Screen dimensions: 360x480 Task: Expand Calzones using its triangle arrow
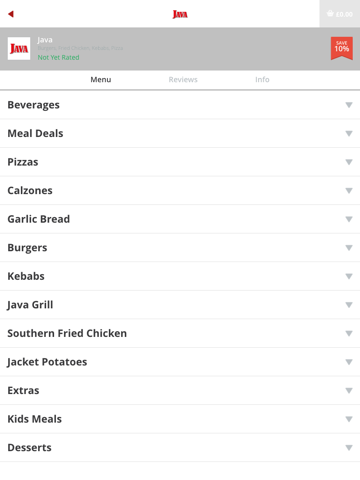coord(349,191)
